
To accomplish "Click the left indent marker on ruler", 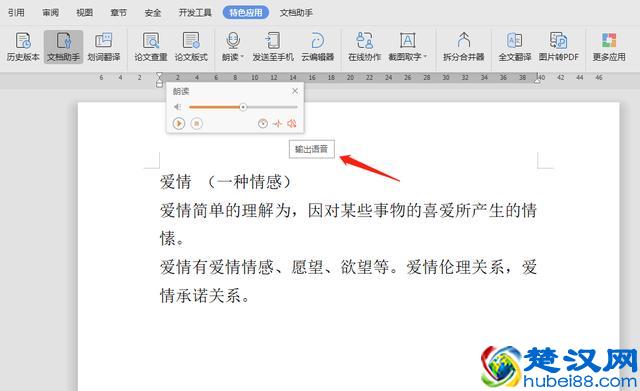I will pos(159,80).
